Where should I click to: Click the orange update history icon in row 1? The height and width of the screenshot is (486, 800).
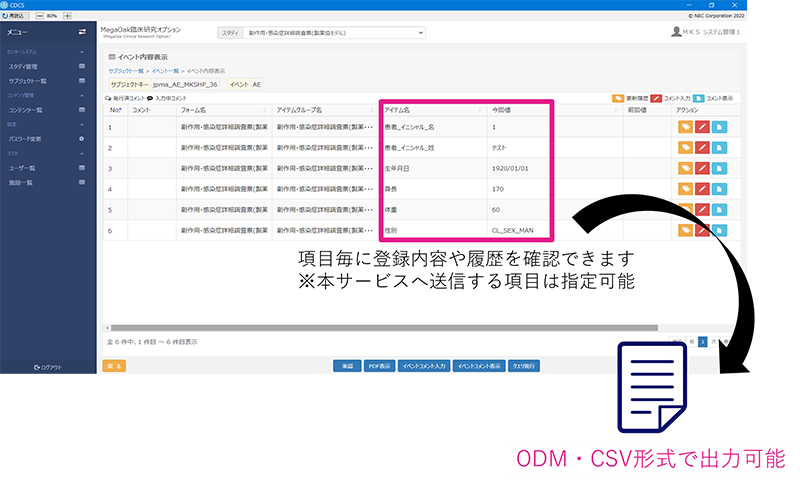coord(685,127)
